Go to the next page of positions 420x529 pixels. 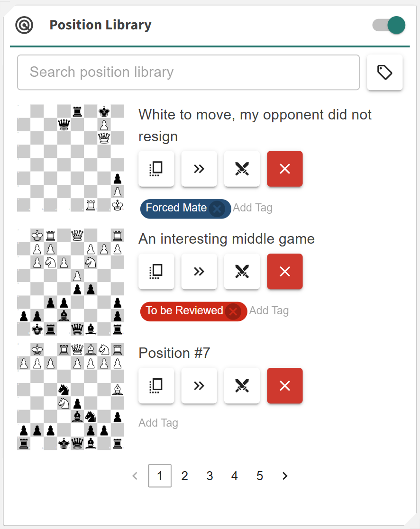click(285, 476)
